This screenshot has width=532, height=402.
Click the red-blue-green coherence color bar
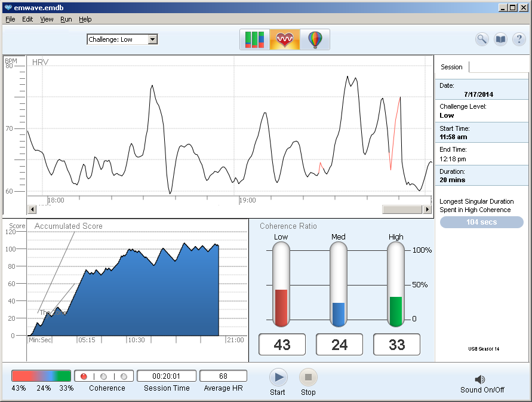tap(41, 376)
